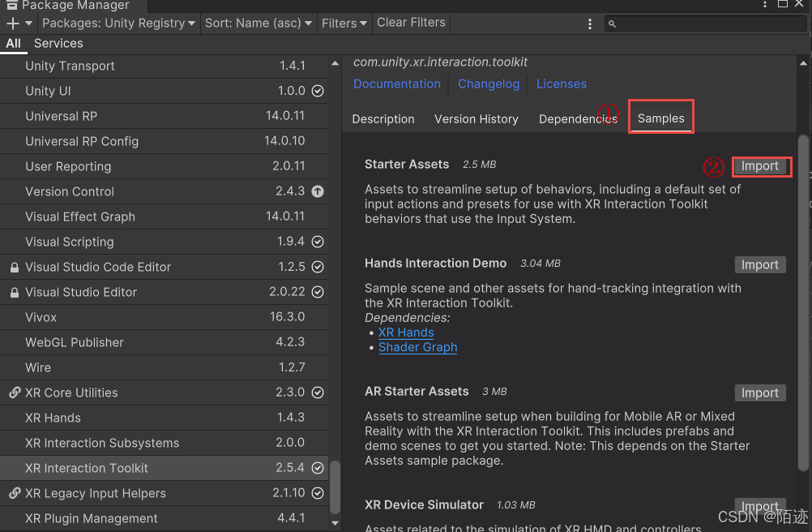The image size is (812, 532).
Task: Click installed checkmark for XR Interaction Toolkit
Action: [318, 468]
